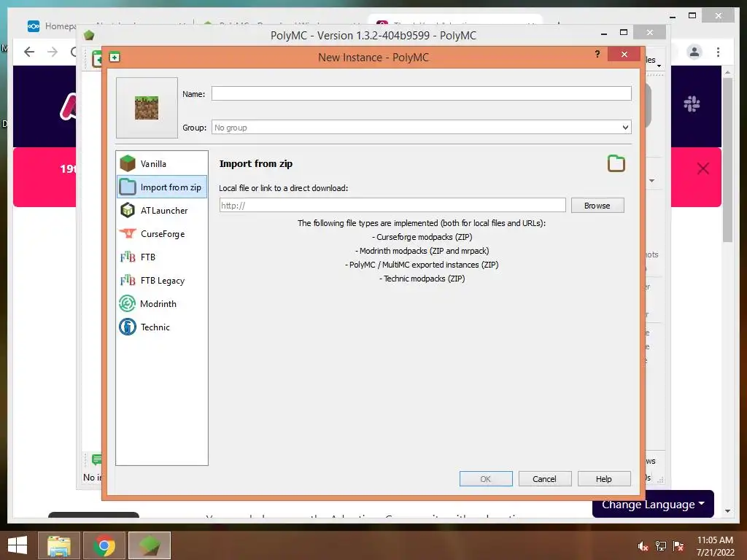Open Chrome from the taskbar

point(104,545)
